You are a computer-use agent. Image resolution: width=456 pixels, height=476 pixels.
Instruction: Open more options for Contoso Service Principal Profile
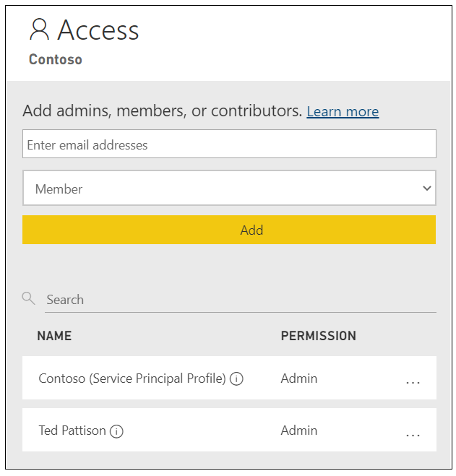coord(413,381)
